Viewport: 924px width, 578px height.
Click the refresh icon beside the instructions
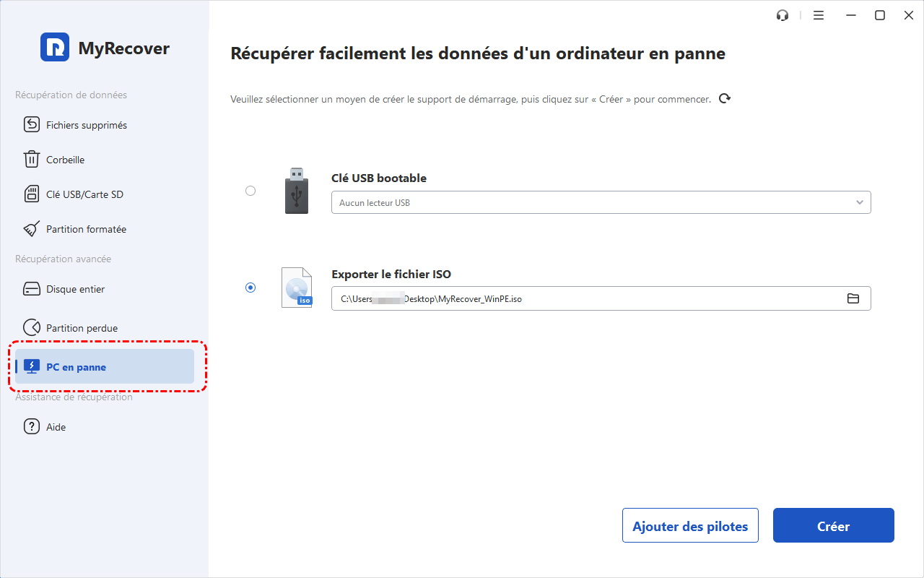(725, 99)
